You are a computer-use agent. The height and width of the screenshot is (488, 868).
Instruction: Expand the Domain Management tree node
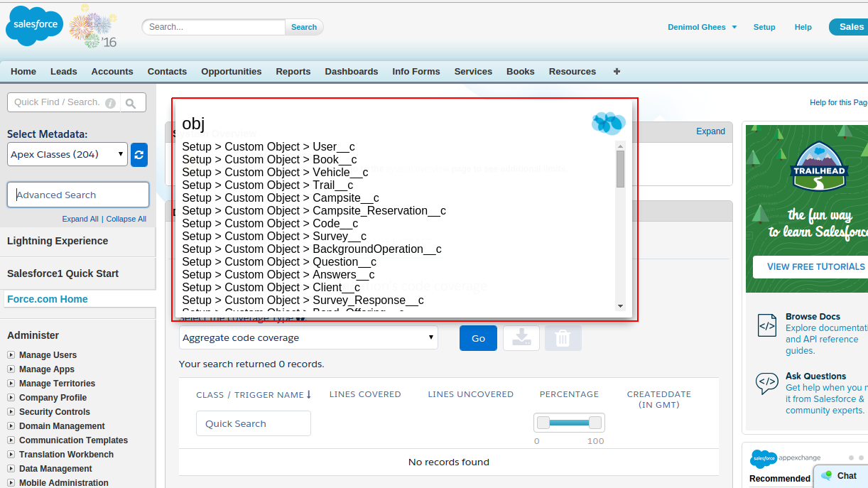11,426
